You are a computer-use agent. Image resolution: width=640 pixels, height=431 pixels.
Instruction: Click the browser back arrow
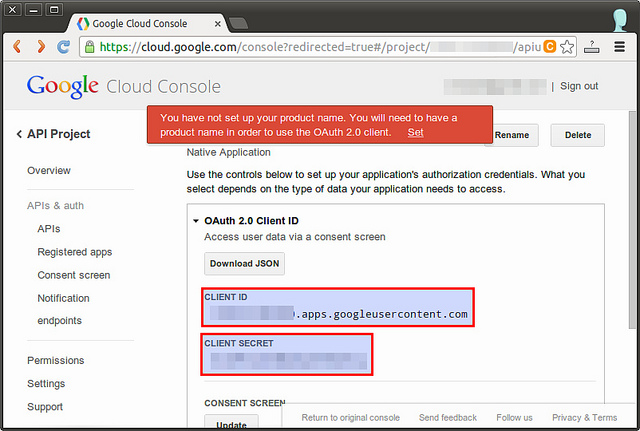pos(17,47)
